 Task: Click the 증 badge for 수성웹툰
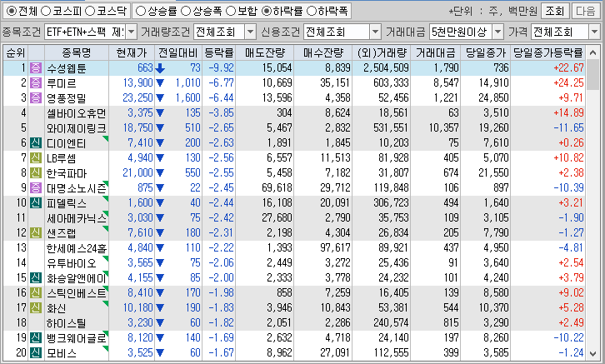click(36, 67)
